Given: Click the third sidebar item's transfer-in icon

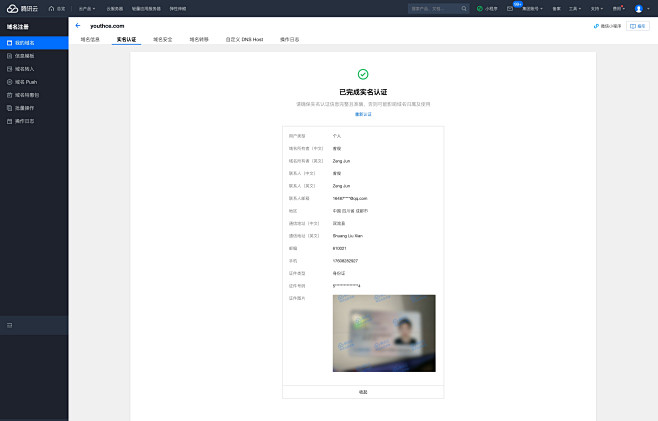Looking at the screenshot, I should point(10,69).
